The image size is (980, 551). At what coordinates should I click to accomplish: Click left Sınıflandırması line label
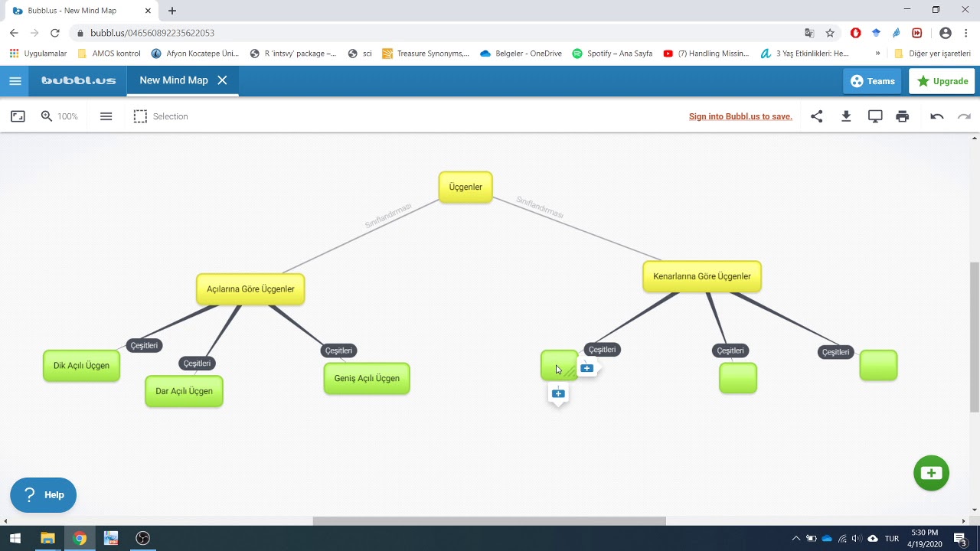pos(388,216)
